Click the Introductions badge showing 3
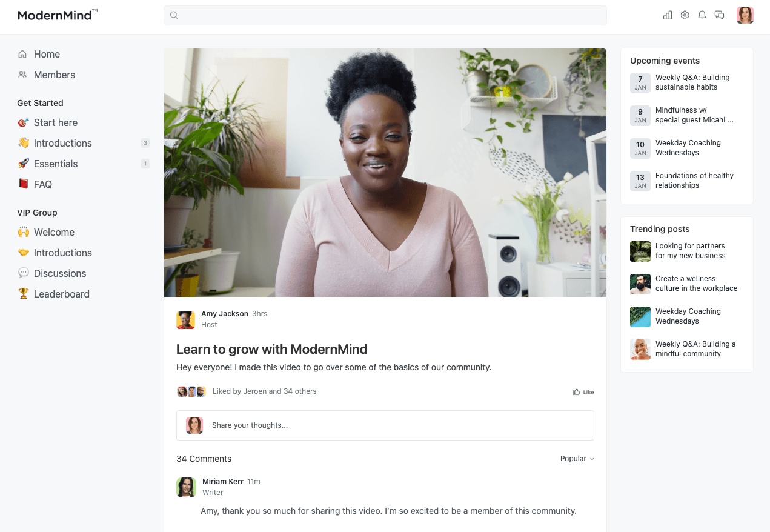This screenshot has width=770, height=532. tap(145, 143)
